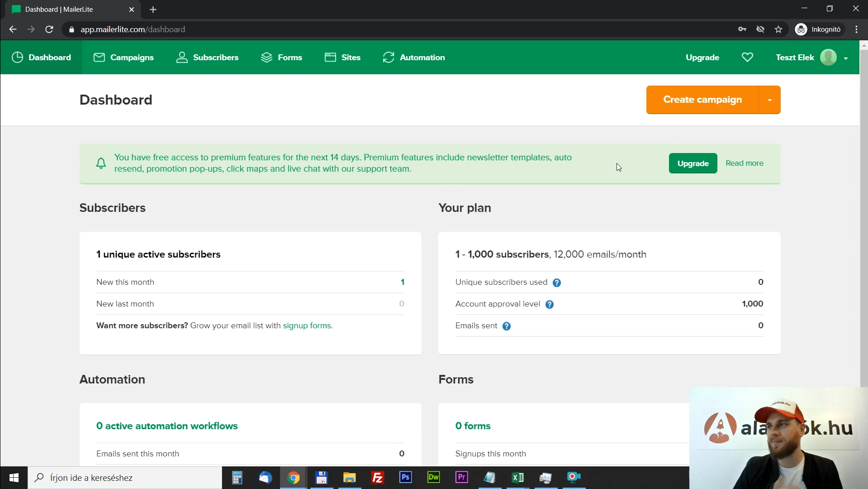Click the eye-slash tracking icon in address bar

[x=760, y=29]
